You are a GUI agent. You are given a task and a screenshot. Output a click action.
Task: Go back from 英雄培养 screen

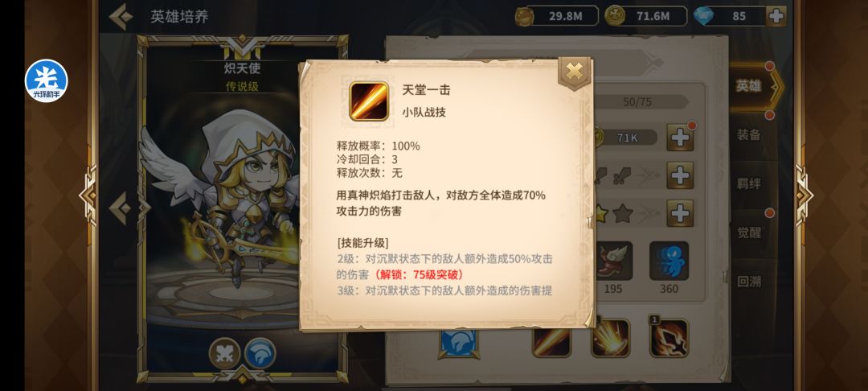click(x=121, y=17)
